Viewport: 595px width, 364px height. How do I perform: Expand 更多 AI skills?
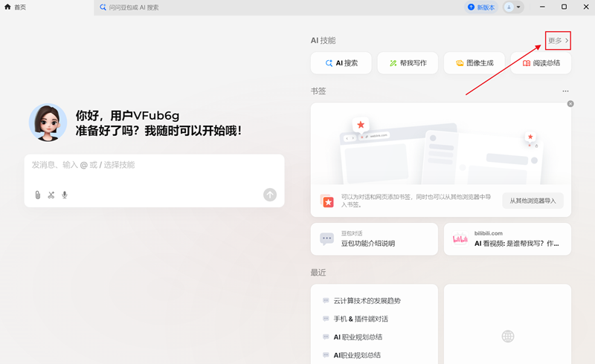(559, 41)
